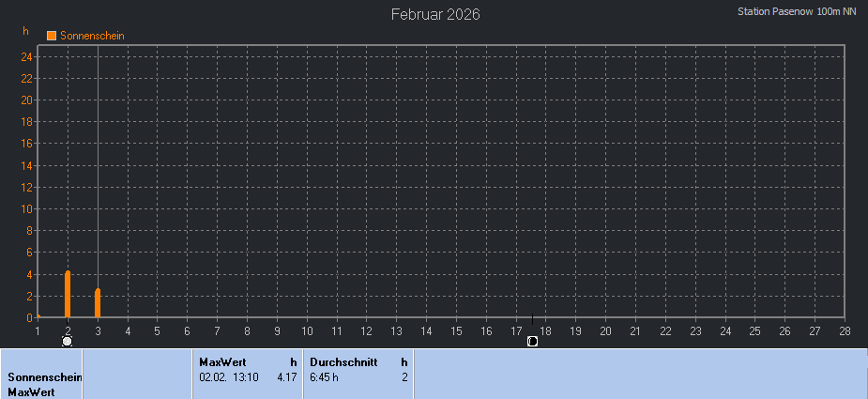Click the 24 label on the y-axis
Image resolution: width=868 pixels, height=399 pixels.
click(x=28, y=56)
